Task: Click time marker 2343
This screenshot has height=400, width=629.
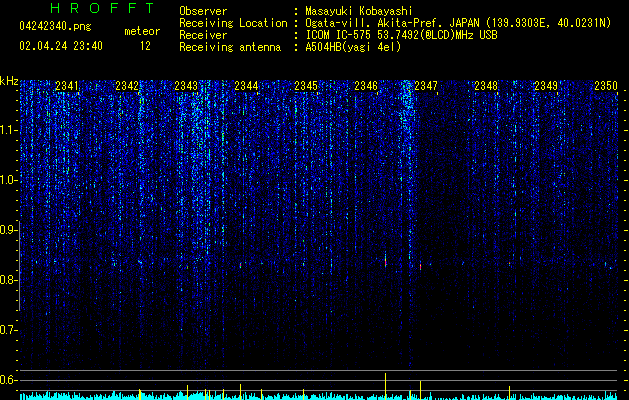Action: pos(186,86)
